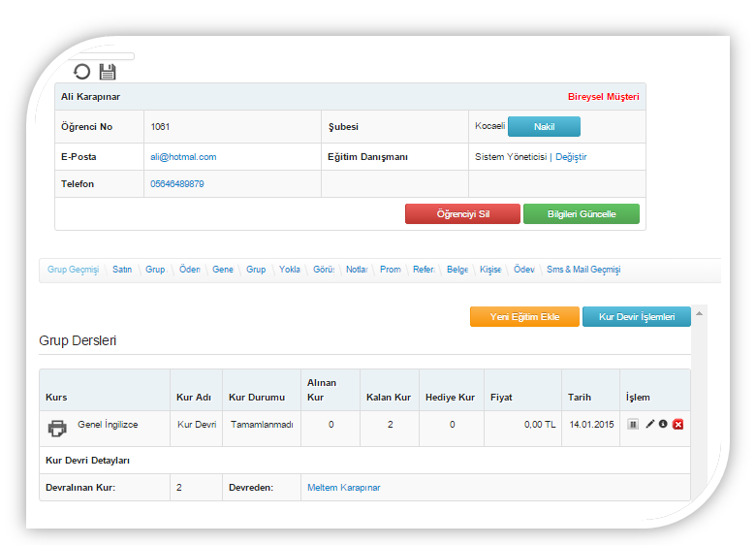Screen dimensions: 756x545
Task: Edit the course with pencil icon
Action: point(649,425)
